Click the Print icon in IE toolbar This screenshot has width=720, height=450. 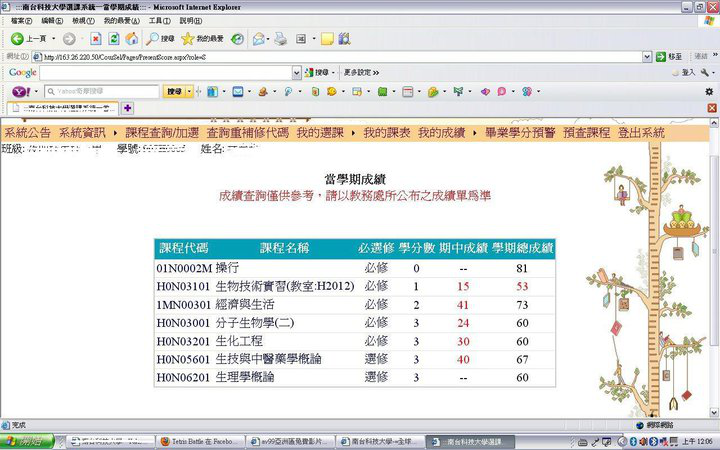(281, 39)
